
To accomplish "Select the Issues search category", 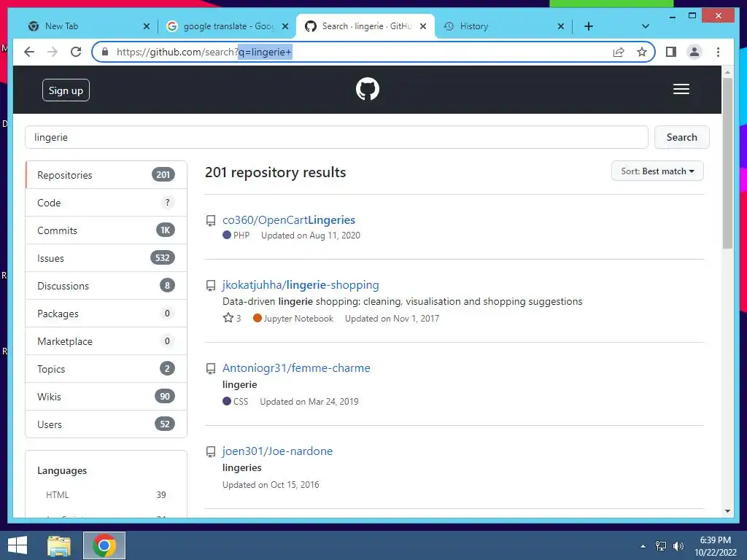I will 107,258.
